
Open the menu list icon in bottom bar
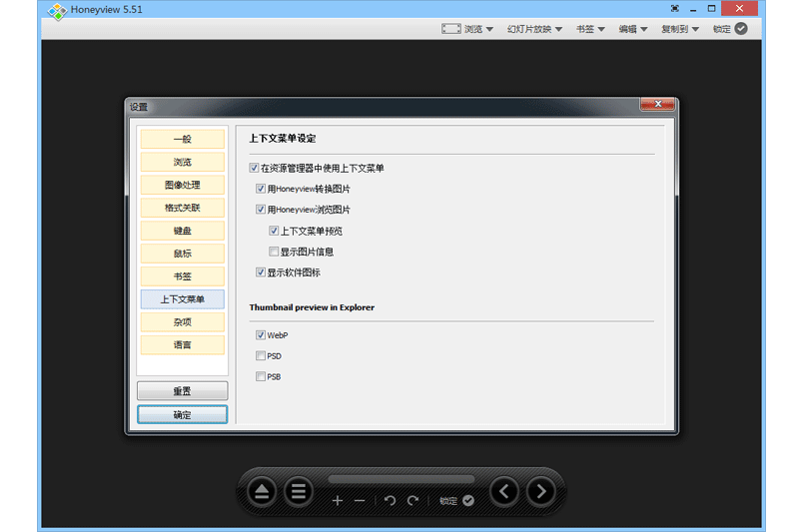point(298,491)
